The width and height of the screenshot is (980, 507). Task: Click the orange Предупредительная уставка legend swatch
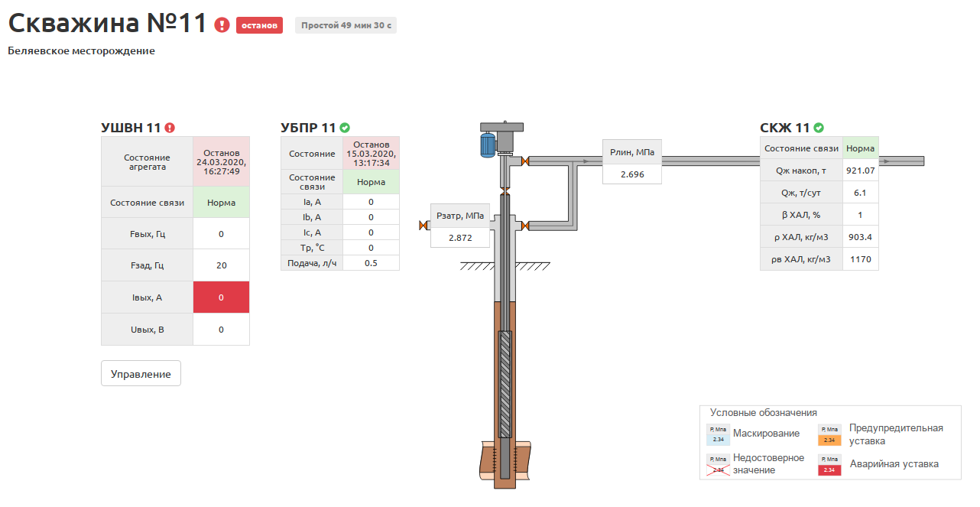coord(829,440)
